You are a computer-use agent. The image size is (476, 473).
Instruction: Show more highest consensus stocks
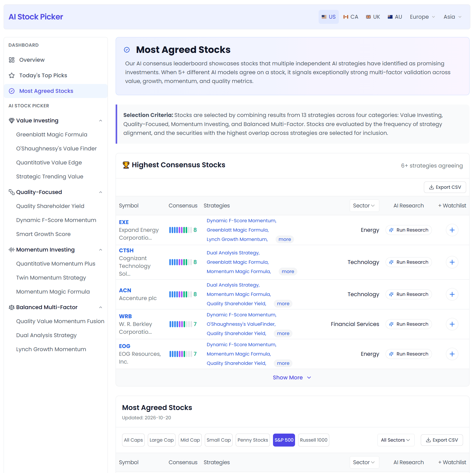coord(292,378)
